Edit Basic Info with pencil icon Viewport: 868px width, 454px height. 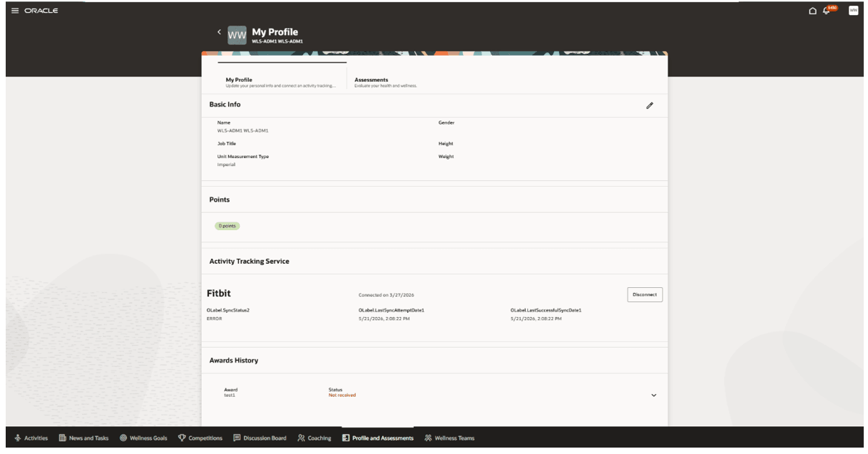pyautogui.click(x=650, y=105)
